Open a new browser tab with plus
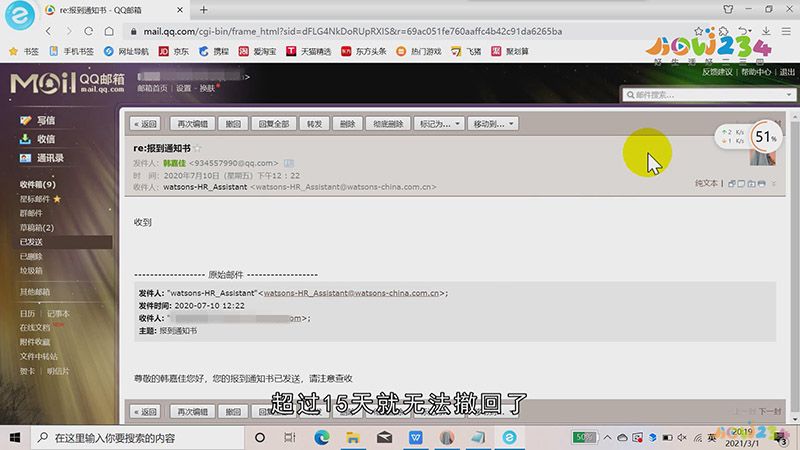 pos(204,10)
